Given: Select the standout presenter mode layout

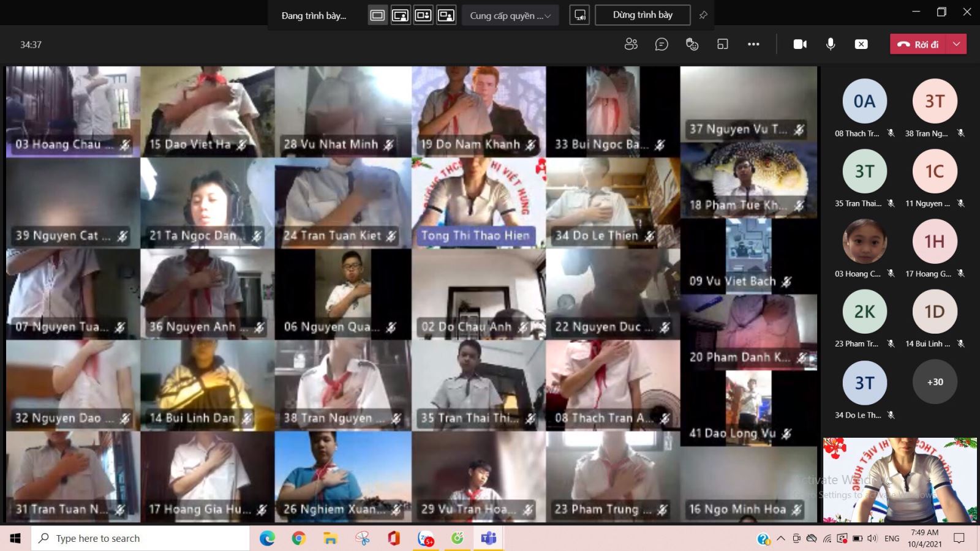Looking at the screenshot, I should [x=401, y=15].
